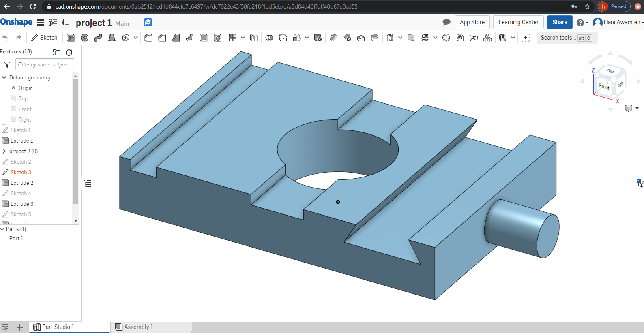The image size is (644, 333).
Task: Expand the project 2 (0) folder
Action: click(4, 151)
